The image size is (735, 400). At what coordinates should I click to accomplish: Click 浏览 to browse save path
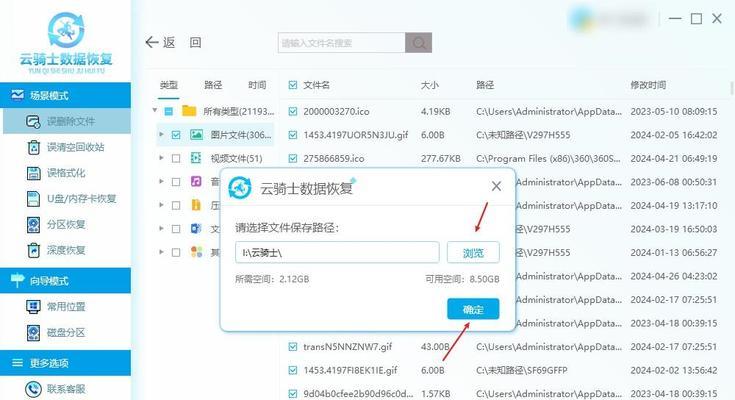[x=473, y=253]
